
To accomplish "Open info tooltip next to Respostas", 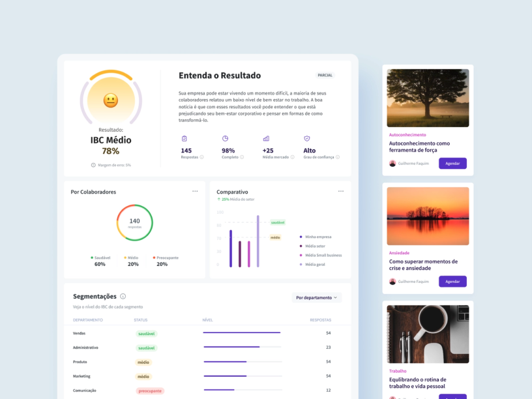I will click(x=202, y=157).
